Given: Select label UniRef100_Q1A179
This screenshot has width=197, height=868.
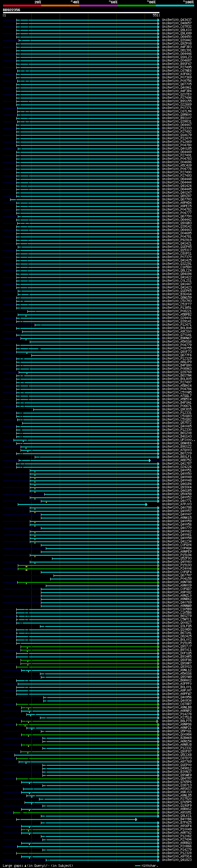Looking at the screenshot, I should pyautogui.click(x=176, y=135).
